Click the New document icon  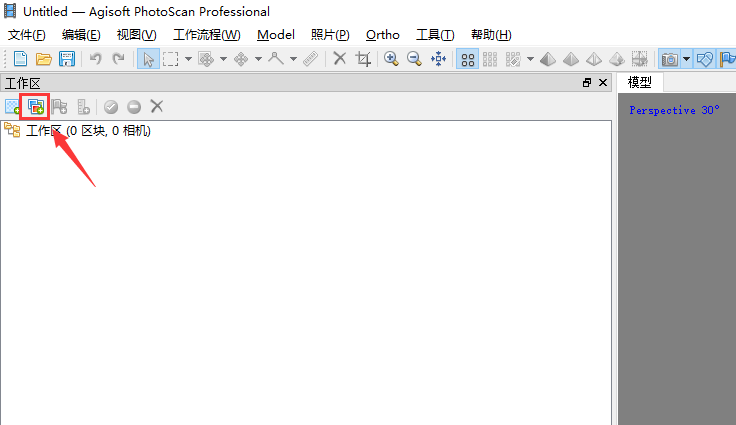pyautogui.click(x=19, y=59)
